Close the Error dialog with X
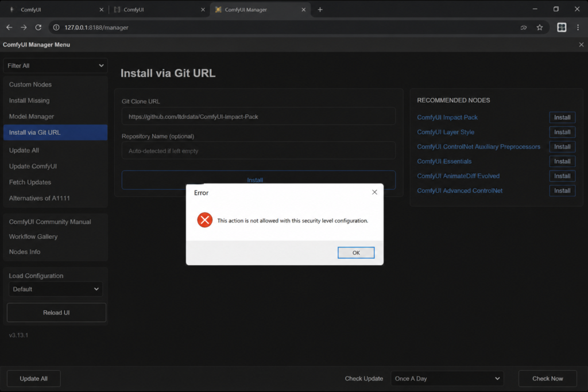 (x=374, y=192)
